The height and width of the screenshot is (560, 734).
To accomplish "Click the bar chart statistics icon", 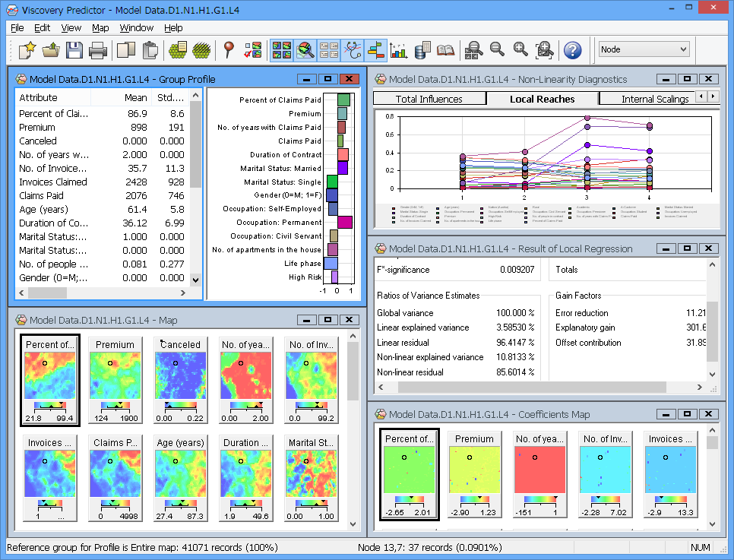I will pos(398,50).
